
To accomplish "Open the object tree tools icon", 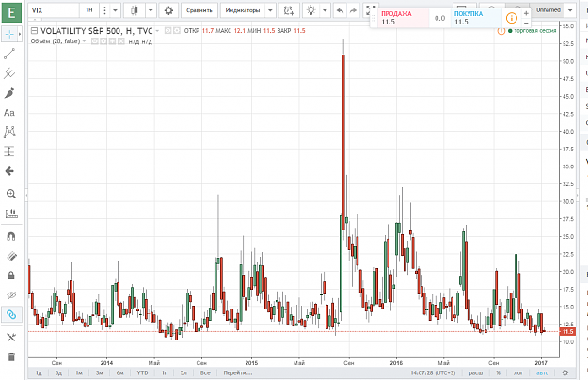I will [x=11, y=338].
